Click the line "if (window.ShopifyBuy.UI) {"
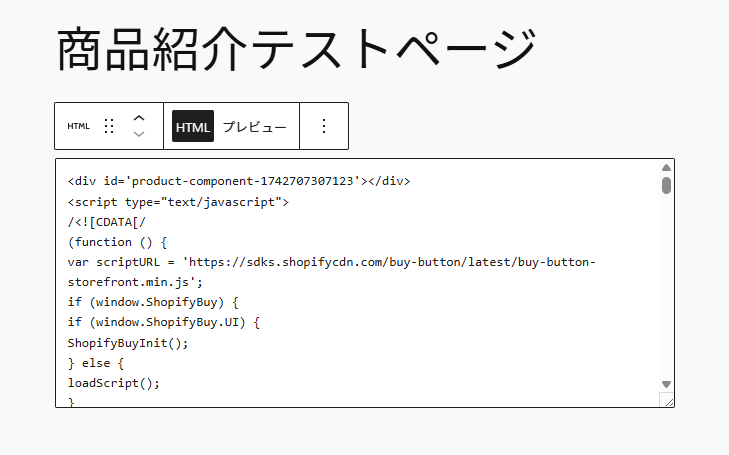Viewport: 729px width, 455px height. 164,322
